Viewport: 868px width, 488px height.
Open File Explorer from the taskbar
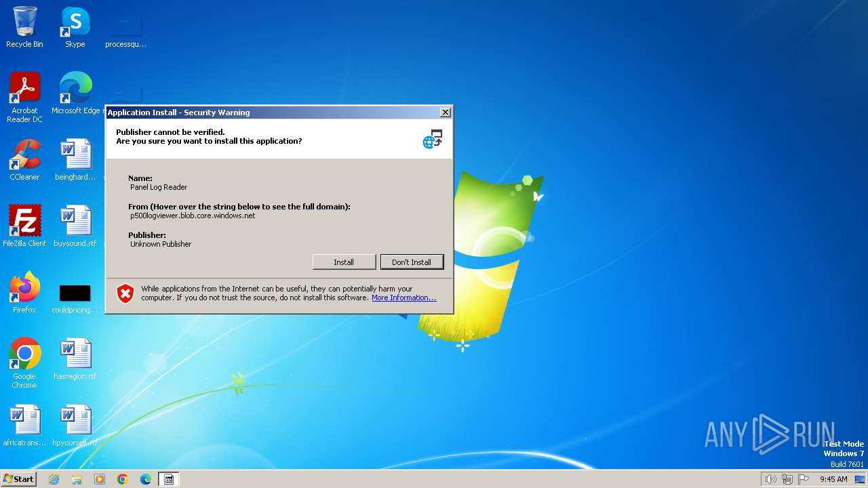(x=77, y=479)
